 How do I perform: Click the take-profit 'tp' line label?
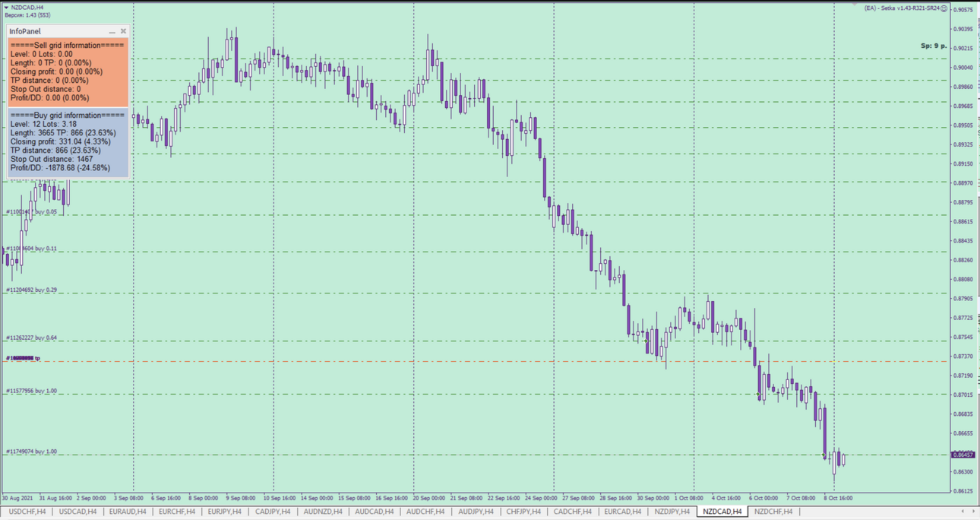(x=23, y=358)
